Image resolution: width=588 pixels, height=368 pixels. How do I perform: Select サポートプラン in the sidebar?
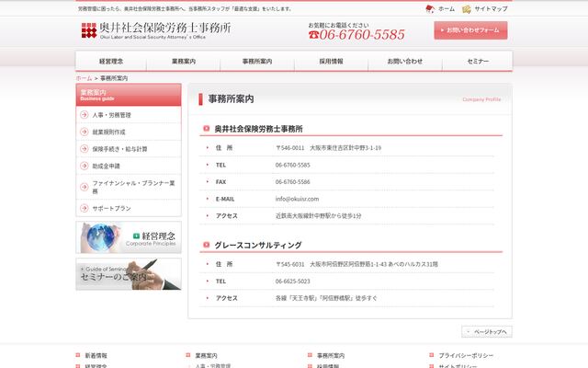pos(111,209)
